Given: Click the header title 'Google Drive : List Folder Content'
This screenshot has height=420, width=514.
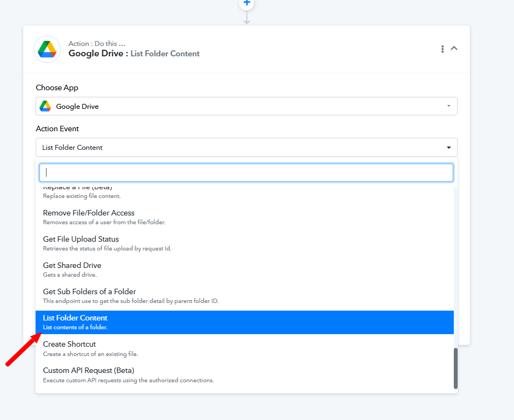Looking at the screenshot, I should 134,54.
